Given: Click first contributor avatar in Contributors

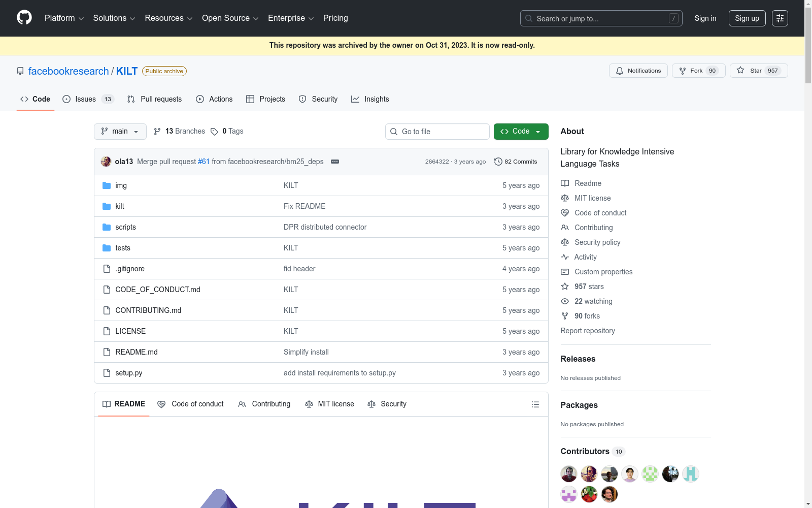Looking at the screenshot, I should point(569,474).
